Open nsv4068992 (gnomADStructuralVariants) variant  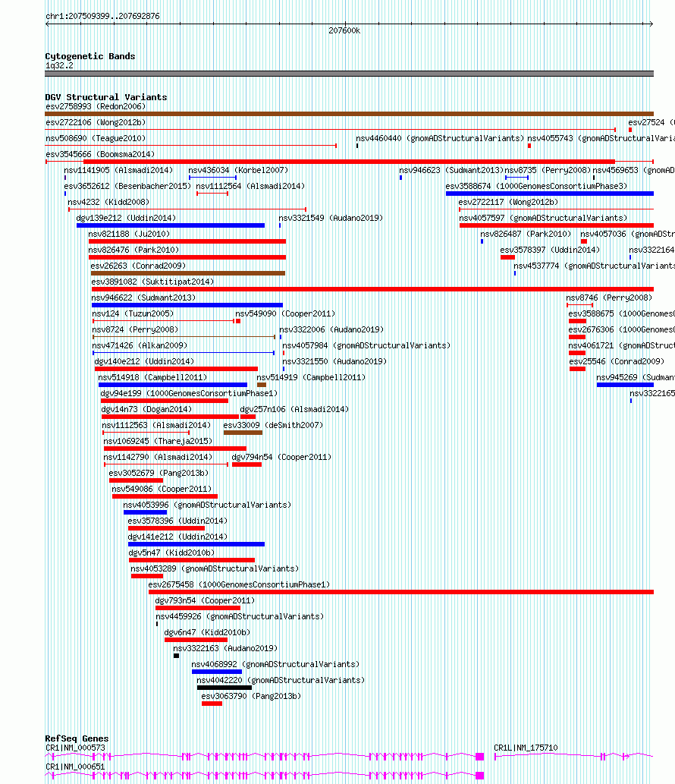click(275, 666)
